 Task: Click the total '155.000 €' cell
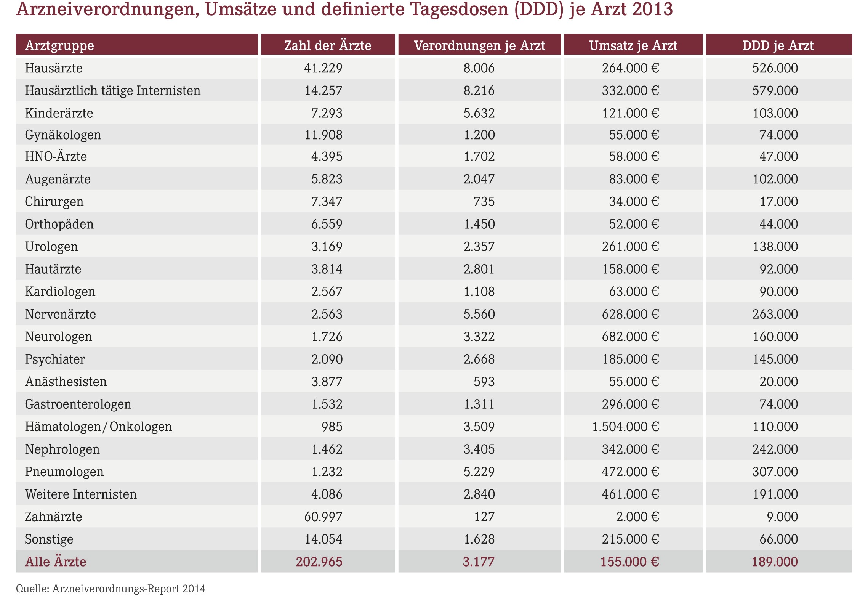[630, 562]
